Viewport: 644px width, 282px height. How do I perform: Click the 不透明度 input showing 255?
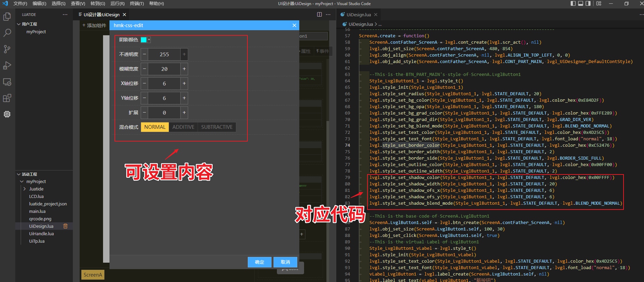[164, 54]
